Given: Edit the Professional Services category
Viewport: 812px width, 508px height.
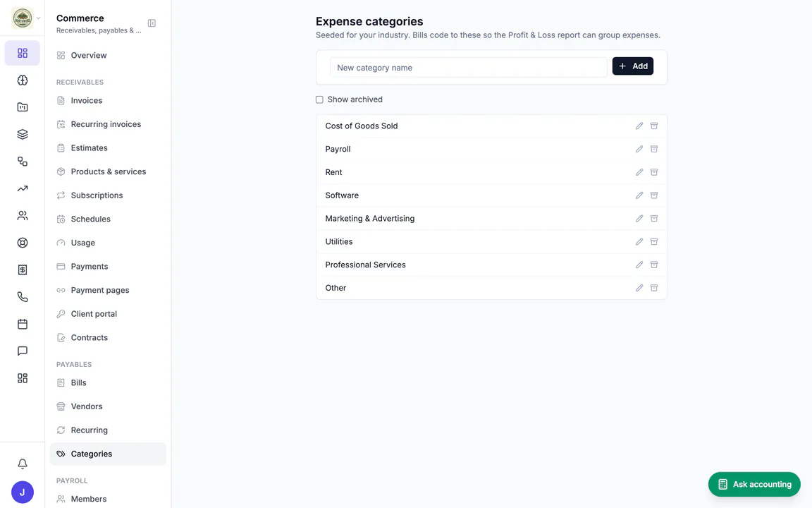Looking at the screenshot, I should (x=639, y=265).
